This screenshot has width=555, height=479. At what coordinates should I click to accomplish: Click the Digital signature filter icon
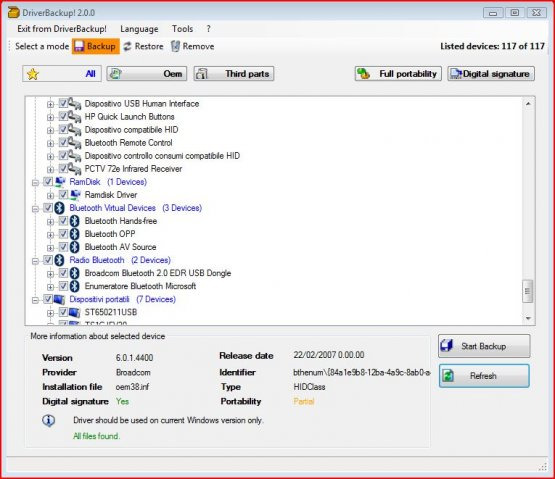coord(456,74)
